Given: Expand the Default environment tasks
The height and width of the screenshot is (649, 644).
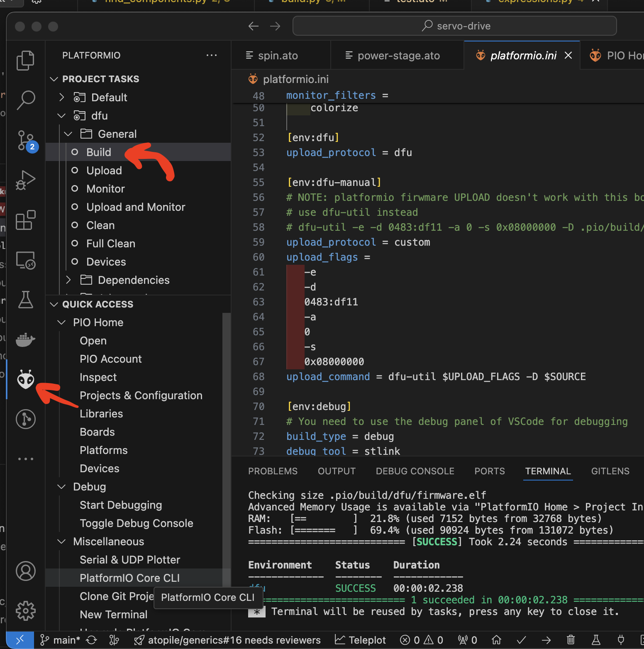Looking at the screenshot, I should pos(61,97).
